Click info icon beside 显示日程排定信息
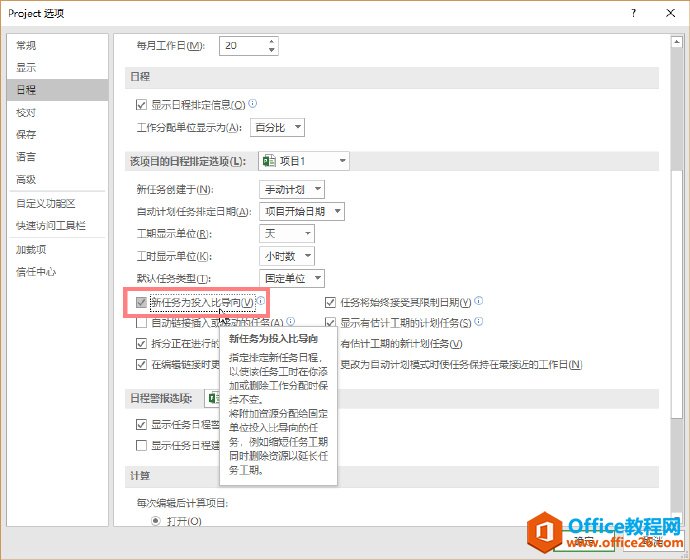 pyautogui.click(x=253, y=104)
